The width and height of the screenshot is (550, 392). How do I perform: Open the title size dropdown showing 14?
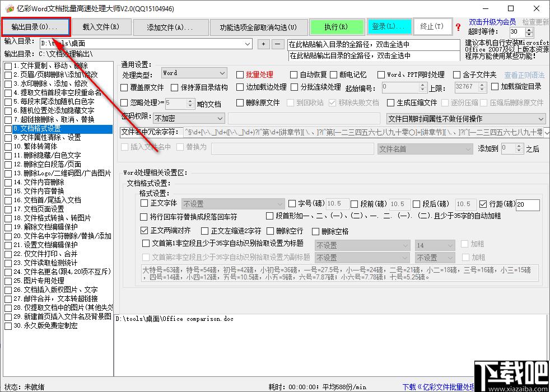pyautogui.click(x=435, y=246)
